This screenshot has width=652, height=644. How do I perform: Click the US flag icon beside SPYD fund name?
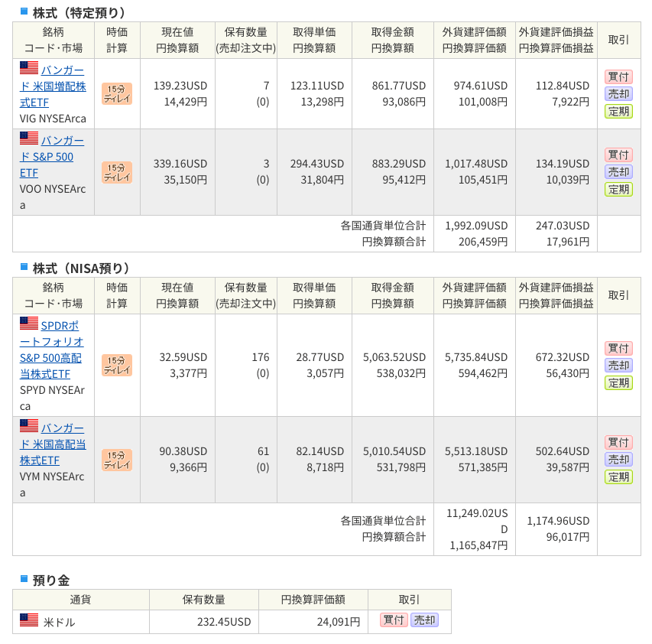pos(29,324)
